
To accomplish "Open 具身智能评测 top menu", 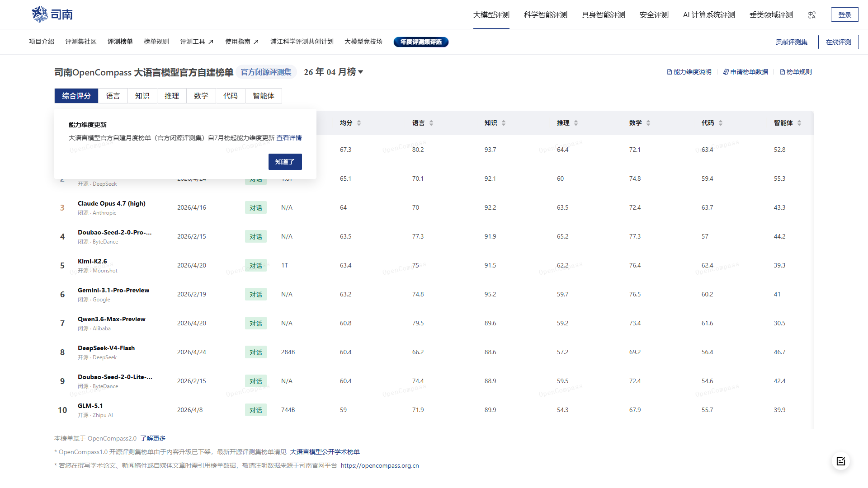I will coord(604,15).
